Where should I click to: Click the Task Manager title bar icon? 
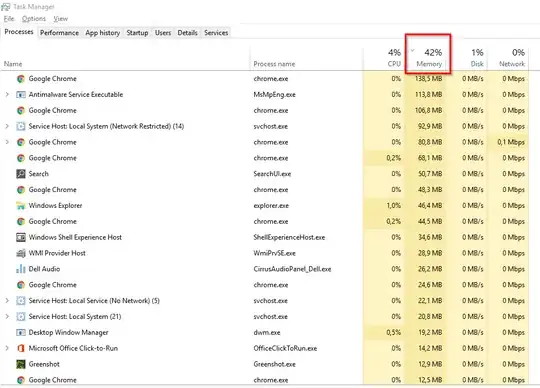click(x=6, y=7)
